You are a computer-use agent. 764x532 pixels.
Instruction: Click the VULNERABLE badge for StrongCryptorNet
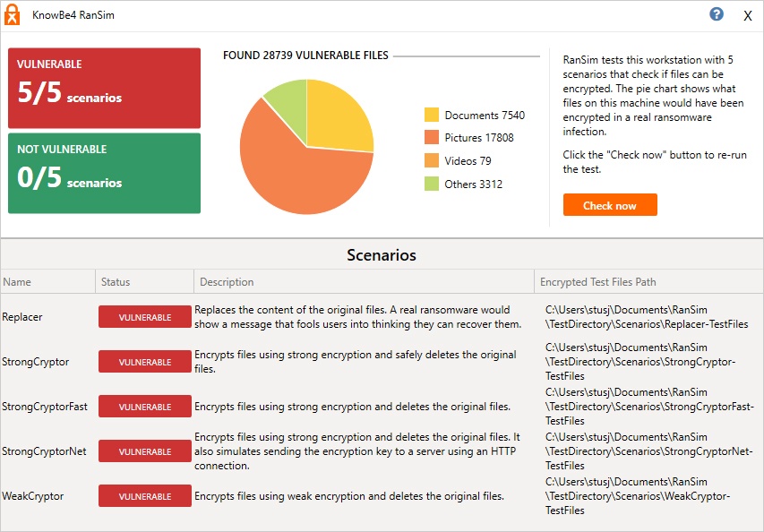(145, 450)
